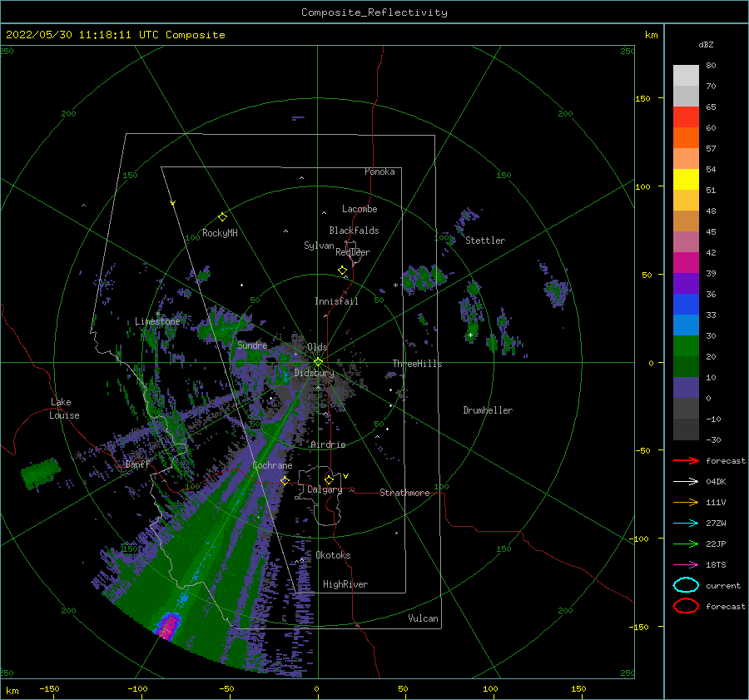Image resolution: width=749 pixels, height=700 pixels.
Task: Click the orange 60-57 dBZ swatch
Action: (686, 138)
